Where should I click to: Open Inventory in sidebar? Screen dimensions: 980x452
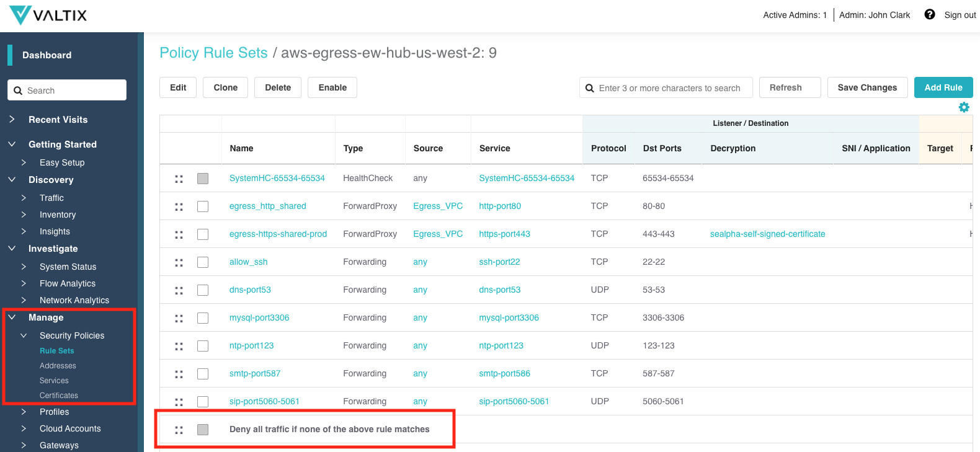coord(58,215)
